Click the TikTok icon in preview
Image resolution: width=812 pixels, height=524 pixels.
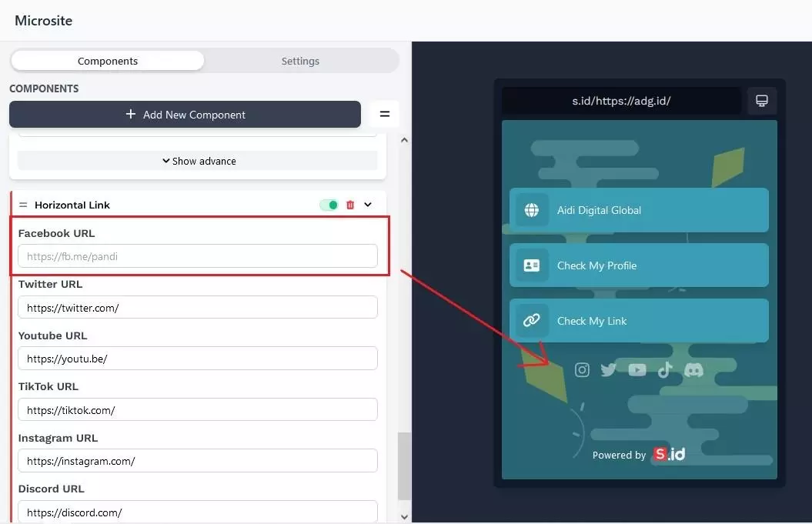(x=665, y=370)
